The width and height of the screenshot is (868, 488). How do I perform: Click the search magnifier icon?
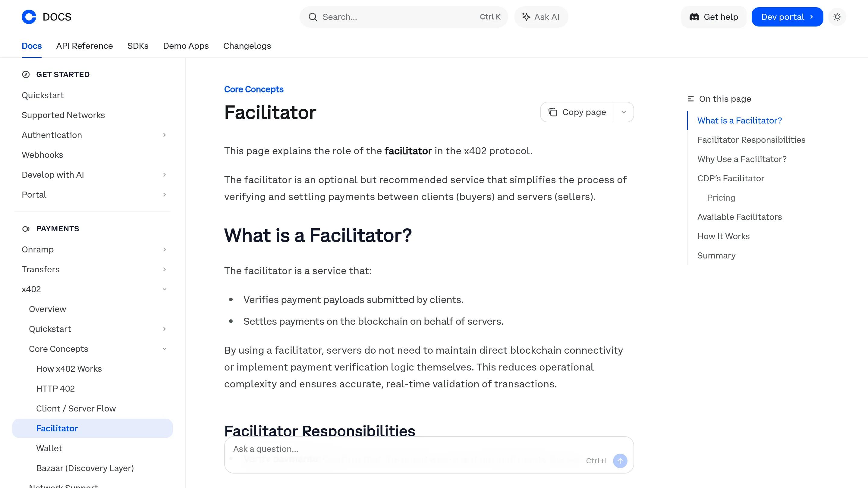coord(313,17)
